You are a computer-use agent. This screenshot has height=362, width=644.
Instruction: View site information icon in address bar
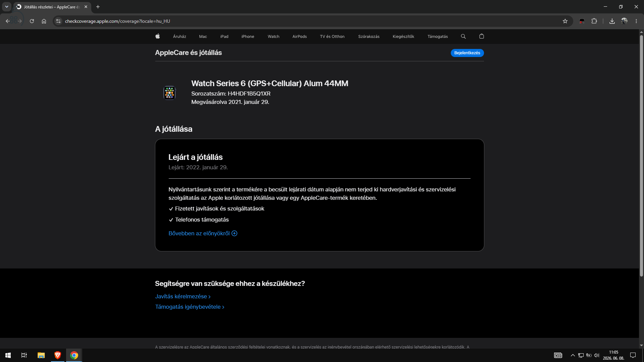(x=58, y=21)
